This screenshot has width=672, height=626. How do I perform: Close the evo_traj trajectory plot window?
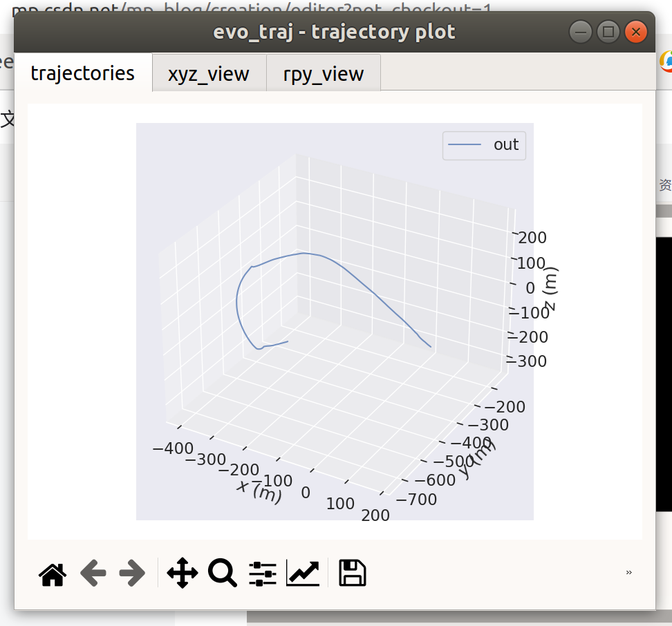[x=636, y=32]
